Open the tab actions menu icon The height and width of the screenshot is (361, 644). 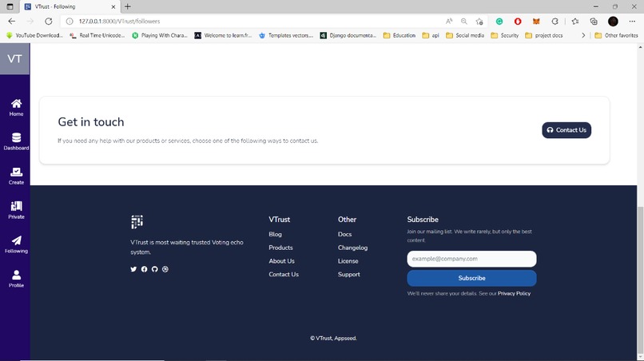click(10, 6)
